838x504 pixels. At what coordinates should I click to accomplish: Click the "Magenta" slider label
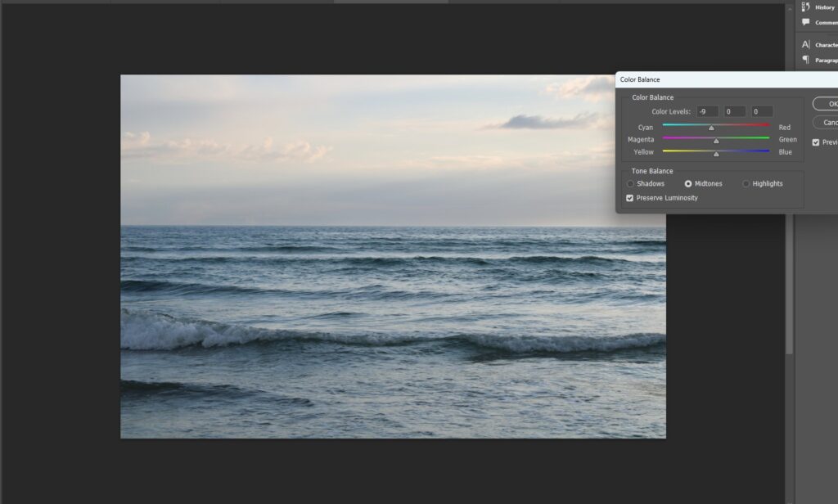641,139
